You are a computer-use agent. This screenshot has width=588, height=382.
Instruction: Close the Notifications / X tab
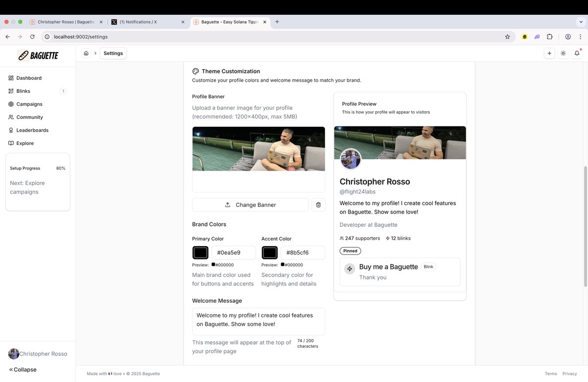(183, 22)
